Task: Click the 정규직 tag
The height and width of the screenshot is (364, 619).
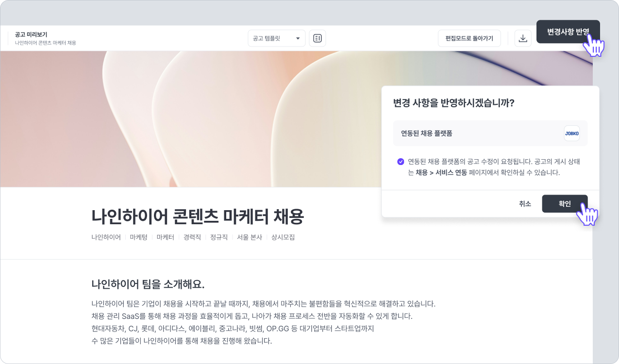Action: pyautogui.click(x=219, y=237)
